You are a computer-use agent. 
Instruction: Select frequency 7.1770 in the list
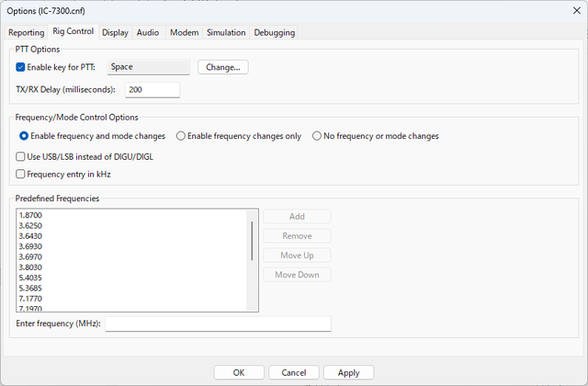[131, 299]
